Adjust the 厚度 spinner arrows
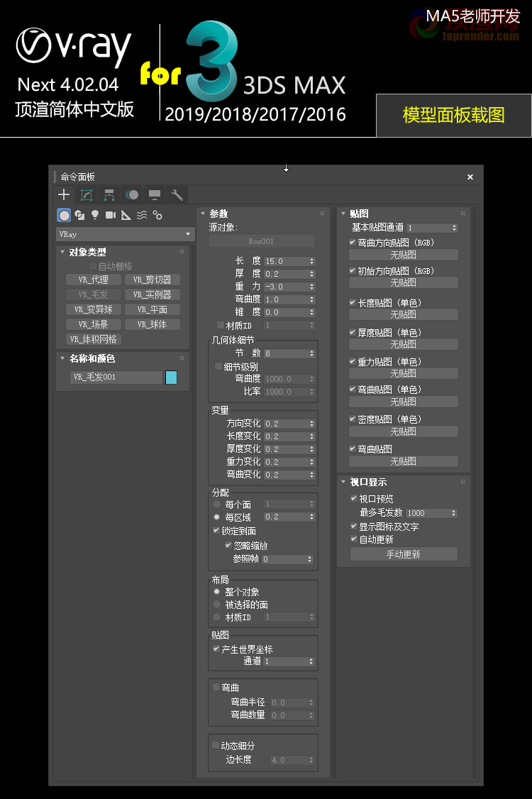 [x=312, y=274]
